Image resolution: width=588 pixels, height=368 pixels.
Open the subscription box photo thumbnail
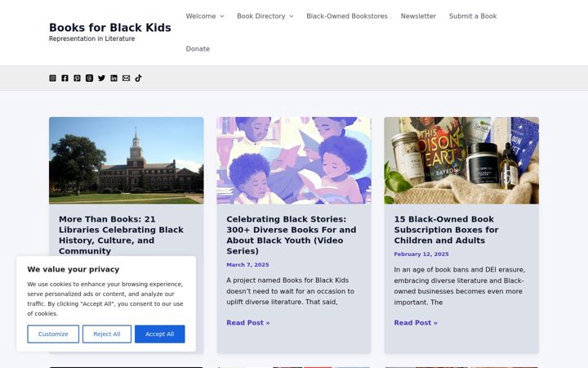click(461, 160)
